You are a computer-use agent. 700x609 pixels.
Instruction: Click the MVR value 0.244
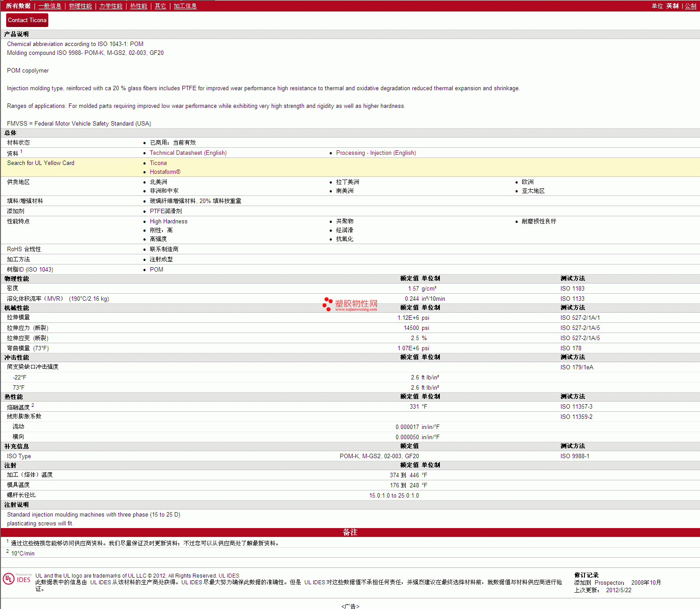(412, 299)
